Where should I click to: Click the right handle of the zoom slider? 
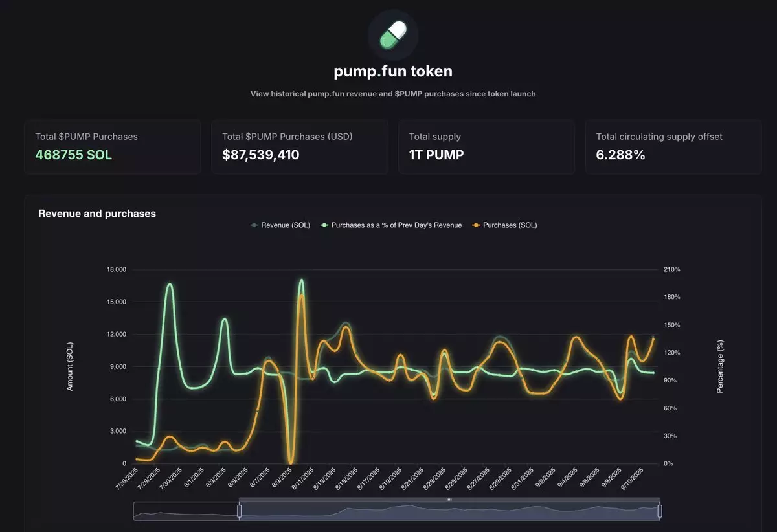(x=660, y=511)
